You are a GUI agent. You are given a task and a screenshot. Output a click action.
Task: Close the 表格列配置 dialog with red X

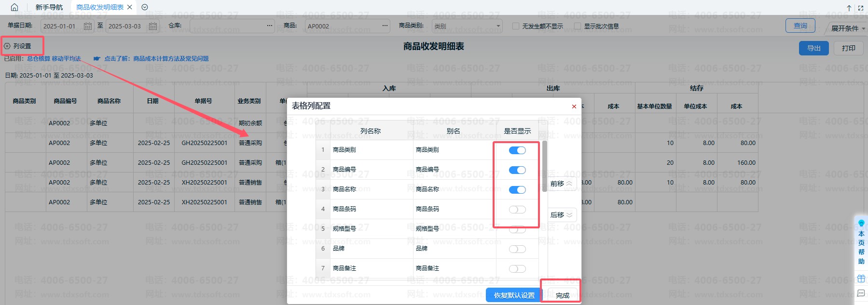coord(574,106)
